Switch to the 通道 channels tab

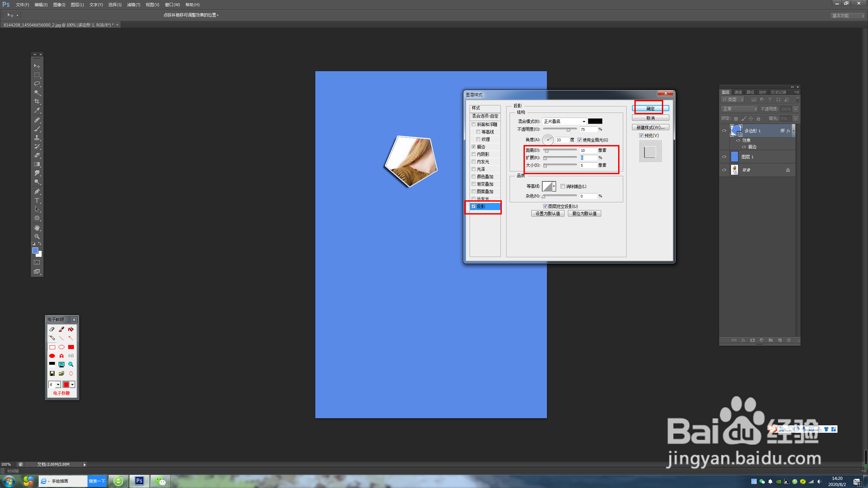738,92
